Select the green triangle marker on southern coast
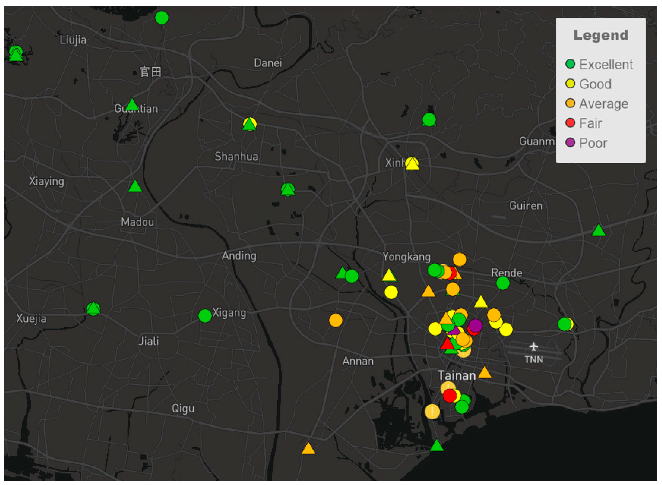This screenshot has height=485, width=662. coord(436,445)
